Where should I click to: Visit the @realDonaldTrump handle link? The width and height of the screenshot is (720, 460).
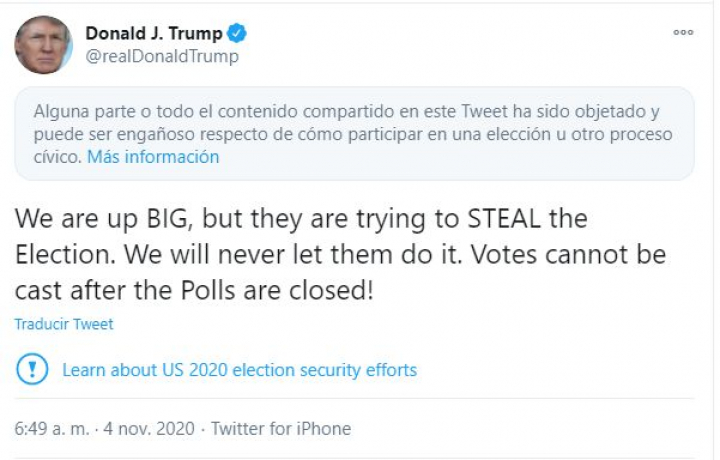click(x=162, y=57)
